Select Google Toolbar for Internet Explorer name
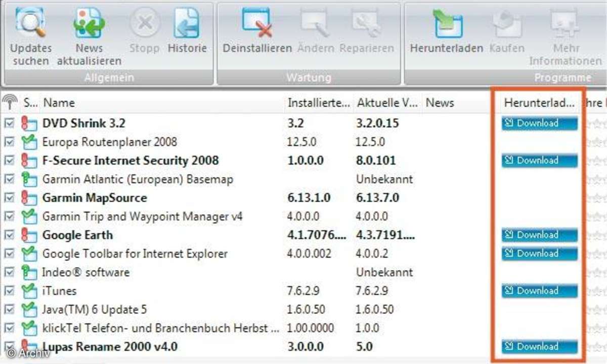 135,254
